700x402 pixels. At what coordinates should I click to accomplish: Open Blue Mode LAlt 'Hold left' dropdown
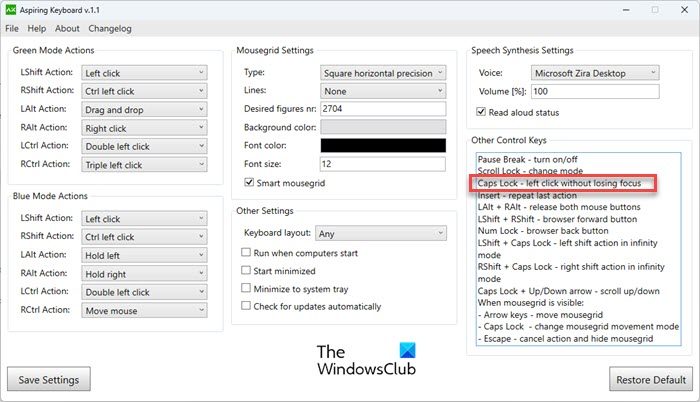click(144, 255)
